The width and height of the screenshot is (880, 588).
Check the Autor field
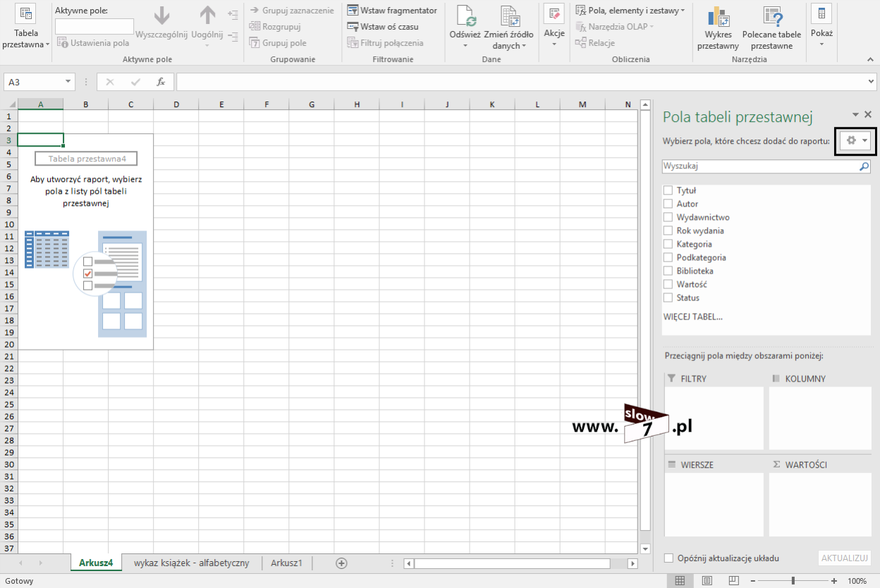click(x=668, y=204)
